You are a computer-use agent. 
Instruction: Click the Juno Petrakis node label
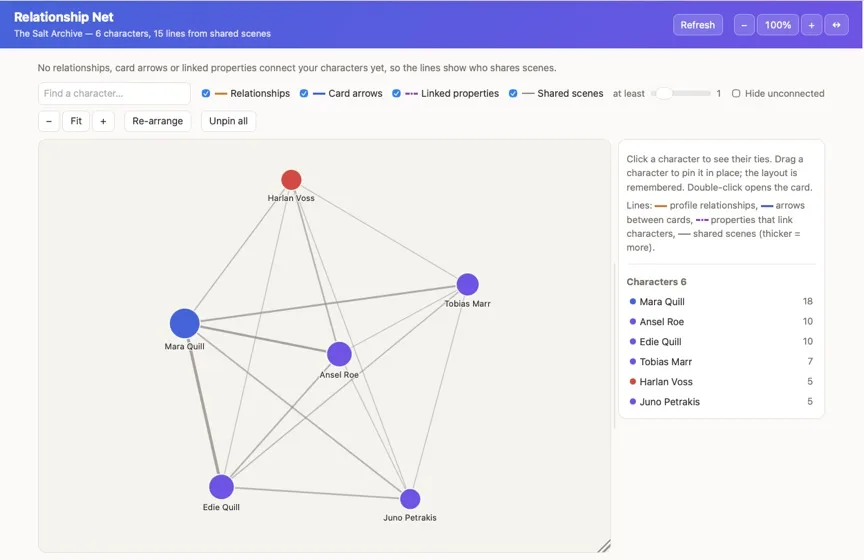click(410, 518)
